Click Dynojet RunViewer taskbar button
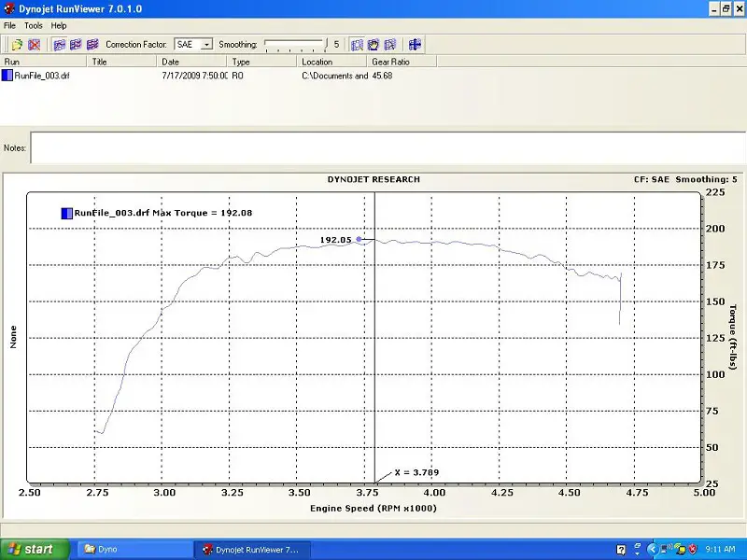 252,550
